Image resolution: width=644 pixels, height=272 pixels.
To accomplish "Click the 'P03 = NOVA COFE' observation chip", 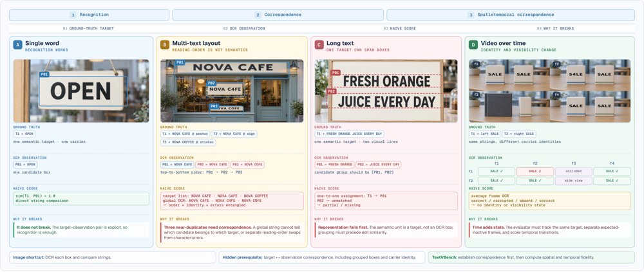I will pos(248,165).
